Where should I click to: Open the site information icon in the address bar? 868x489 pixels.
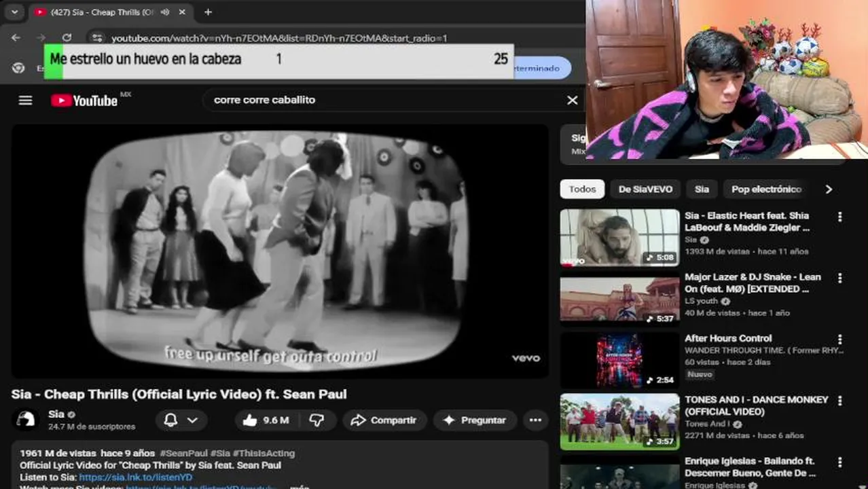pos(97,38)
